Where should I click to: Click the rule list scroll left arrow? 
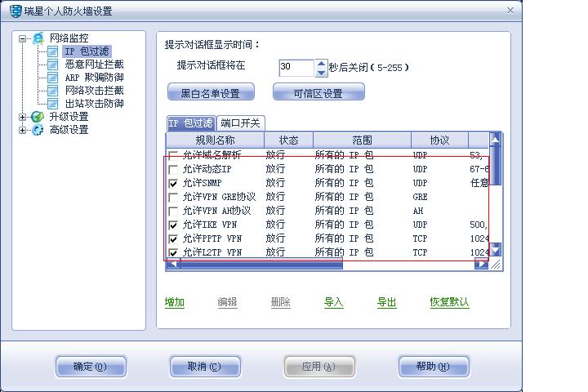point(173,264)
